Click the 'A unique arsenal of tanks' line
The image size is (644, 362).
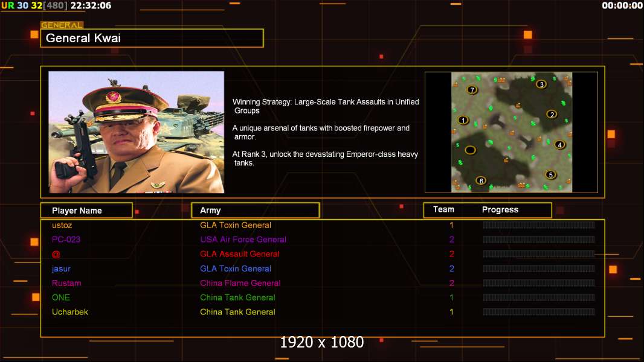click(321, 132)
